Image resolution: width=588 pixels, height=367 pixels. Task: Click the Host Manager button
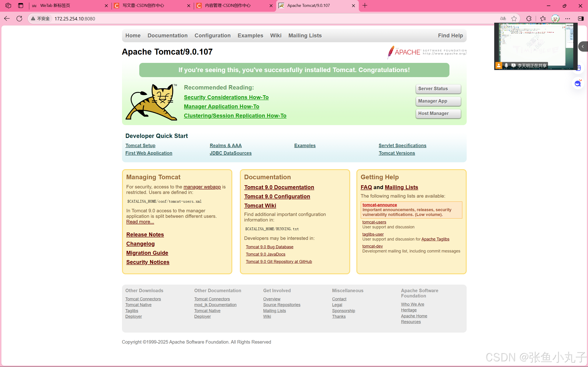point(438,114)
